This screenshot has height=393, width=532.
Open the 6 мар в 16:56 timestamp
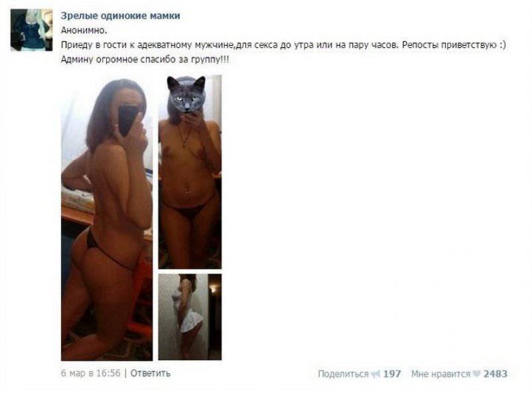click(91, 373)
